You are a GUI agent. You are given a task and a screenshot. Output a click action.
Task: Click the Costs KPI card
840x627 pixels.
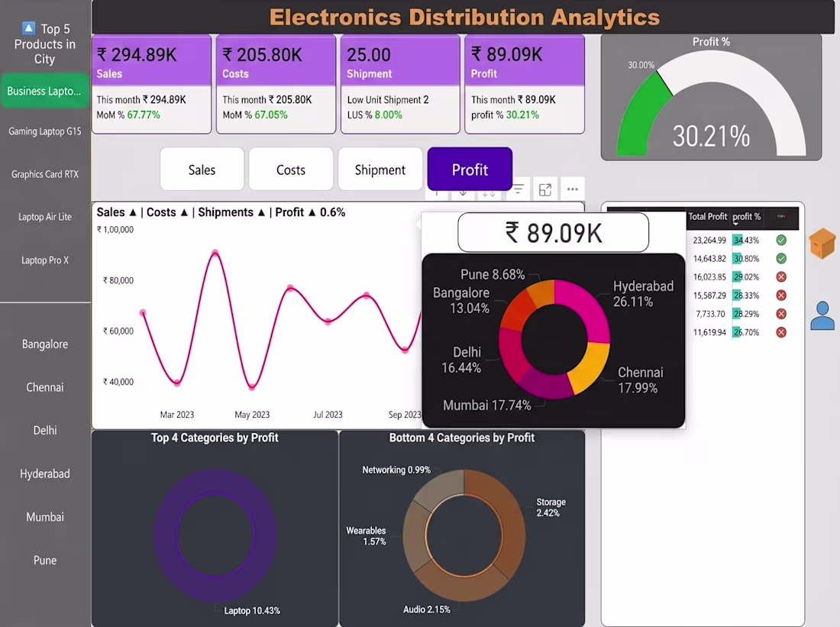click(276, 84)
